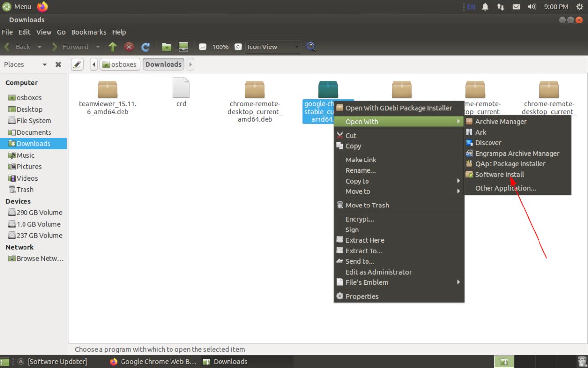
Task: Click the home folder icon on the toolbar
Action: pyautogui.click(x=166, y=46)
